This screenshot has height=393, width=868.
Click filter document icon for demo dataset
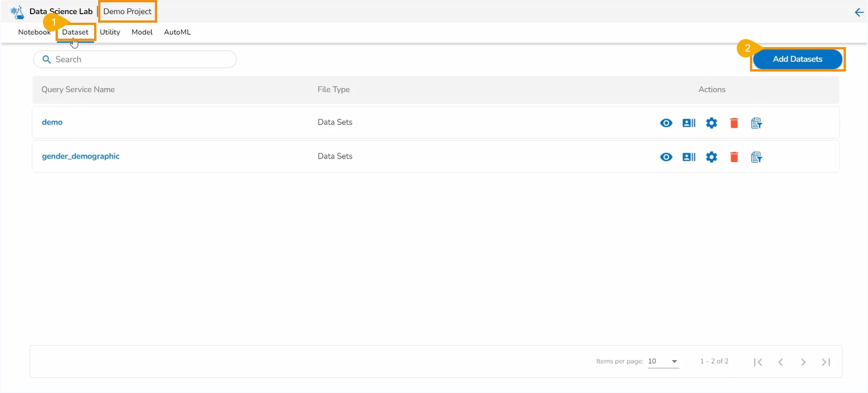pyautogui.click(x=756, y=123)
